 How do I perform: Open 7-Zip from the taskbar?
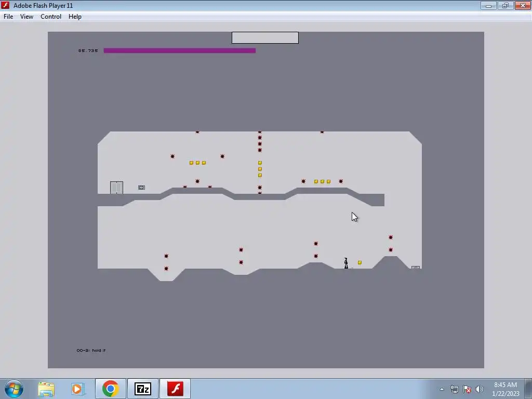142,389
